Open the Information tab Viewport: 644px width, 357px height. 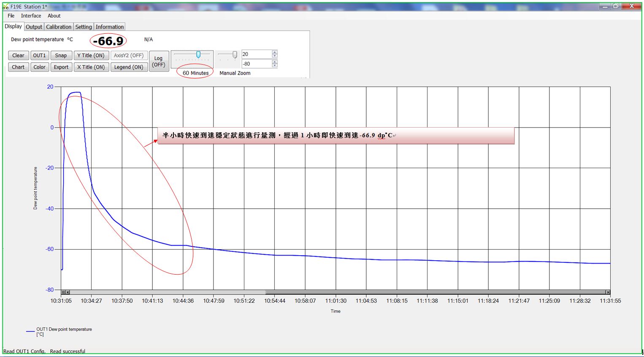pyautogui.click(x=109, y=27)
